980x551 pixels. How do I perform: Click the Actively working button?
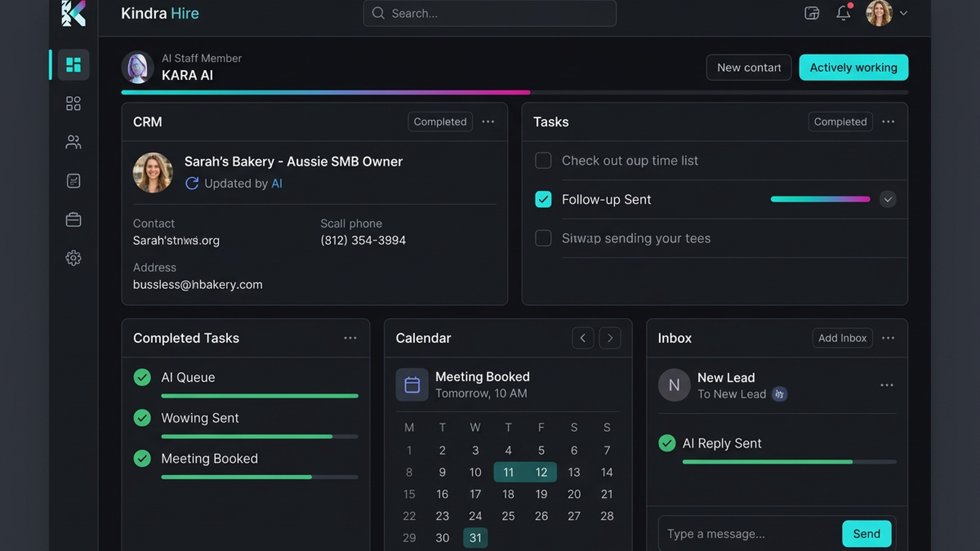coord(854,67)
